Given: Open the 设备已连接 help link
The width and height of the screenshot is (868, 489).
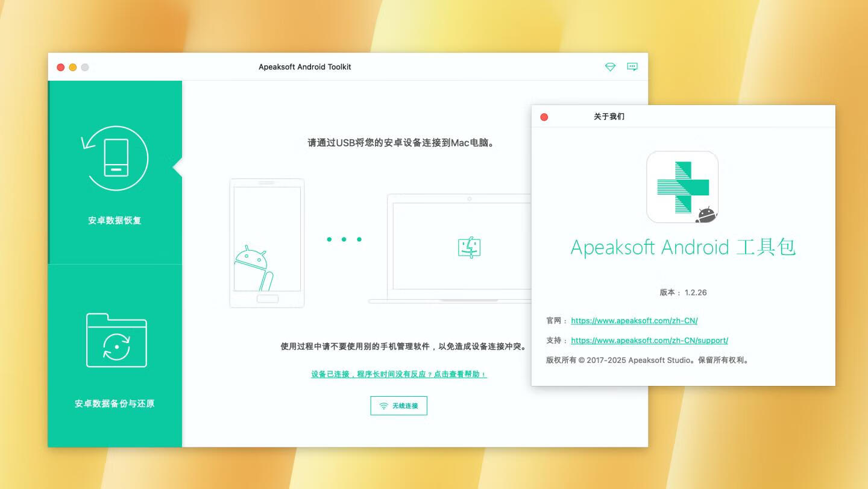Looking at the screenshot, I should tap(398, 374).
